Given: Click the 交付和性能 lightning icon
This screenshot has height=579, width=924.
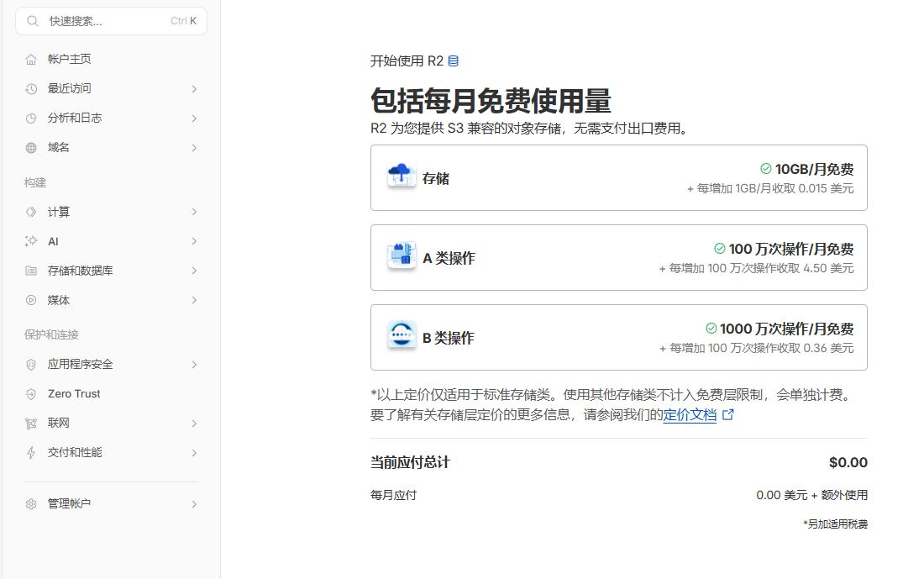Looking at the screenshot, I should 31,453.
